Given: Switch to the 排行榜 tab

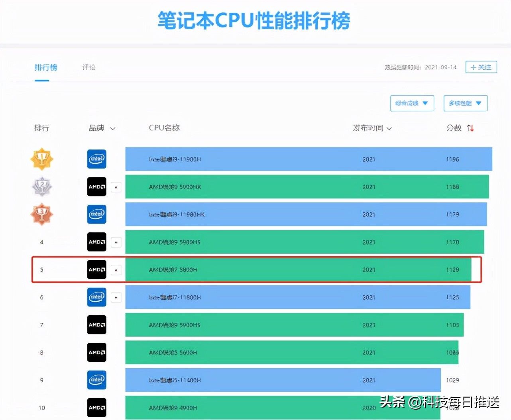Looking at the screenshot, I should [46, 67].
